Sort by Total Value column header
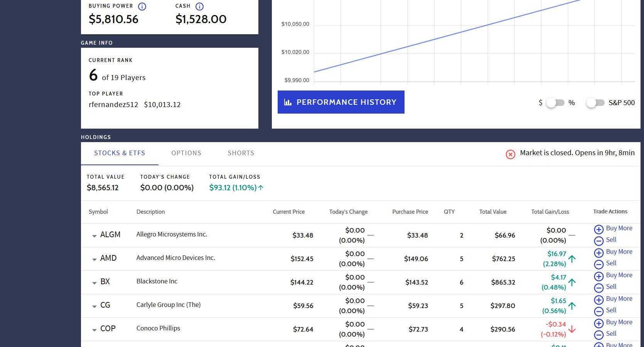 pyautogui.click(x=493, y=212)
